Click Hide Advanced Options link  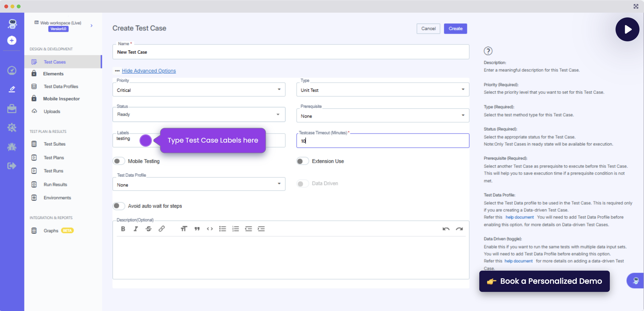(149, 71)
